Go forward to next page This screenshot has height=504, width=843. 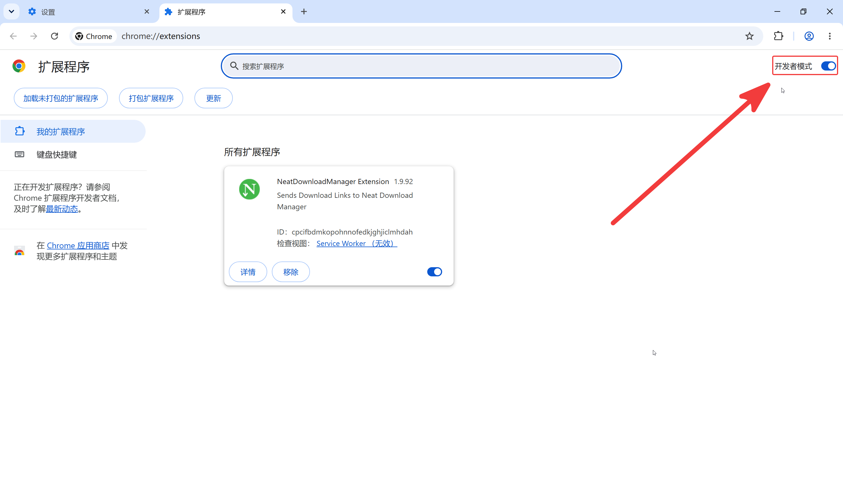(34, 36)
